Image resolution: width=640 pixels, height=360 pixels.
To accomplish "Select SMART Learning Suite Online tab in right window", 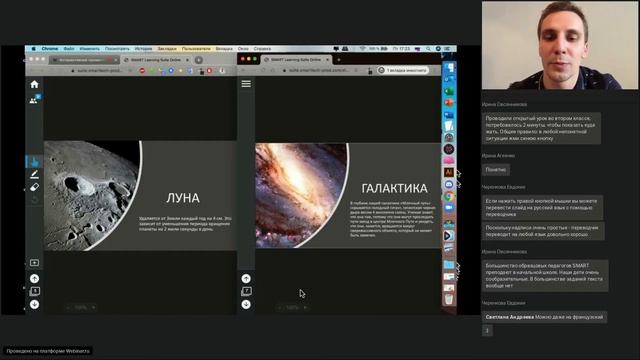I will pyautogui.click(x=296, y=60).
